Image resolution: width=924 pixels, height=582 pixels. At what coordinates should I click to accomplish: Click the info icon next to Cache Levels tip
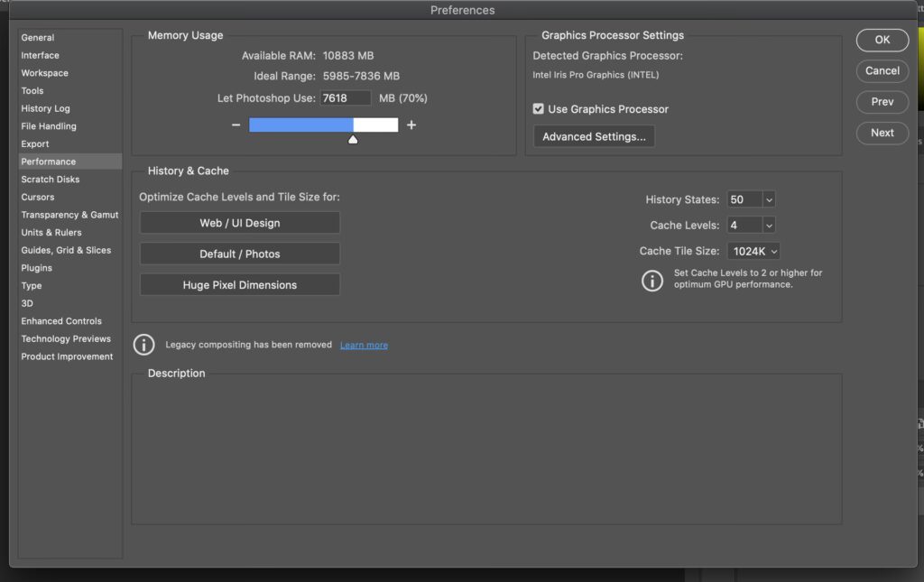coord(651,281)
